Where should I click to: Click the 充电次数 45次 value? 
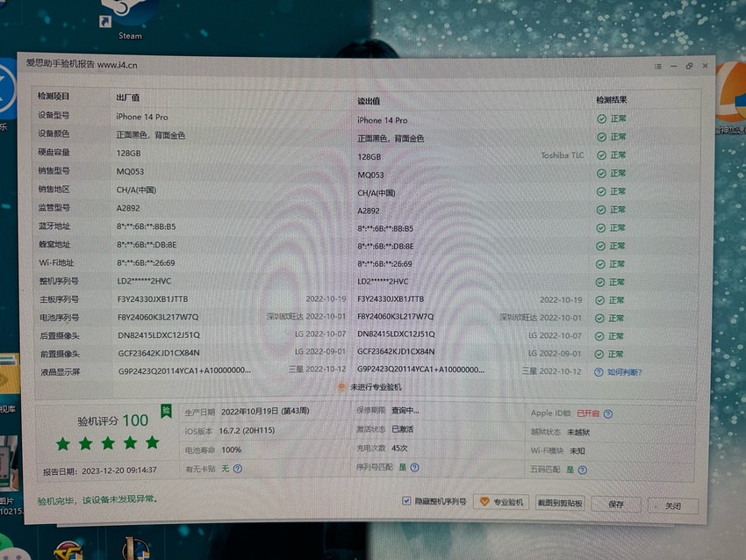tap(399, 449)
